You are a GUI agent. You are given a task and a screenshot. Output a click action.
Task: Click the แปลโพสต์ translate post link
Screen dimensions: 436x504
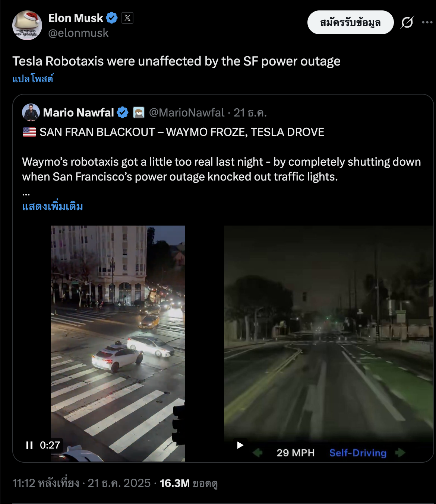point(33,79)
